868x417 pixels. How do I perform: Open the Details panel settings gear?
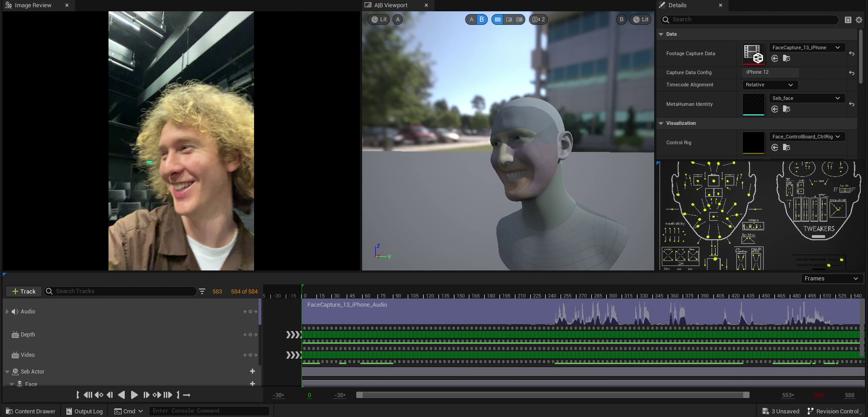click(x=859, y=20)
